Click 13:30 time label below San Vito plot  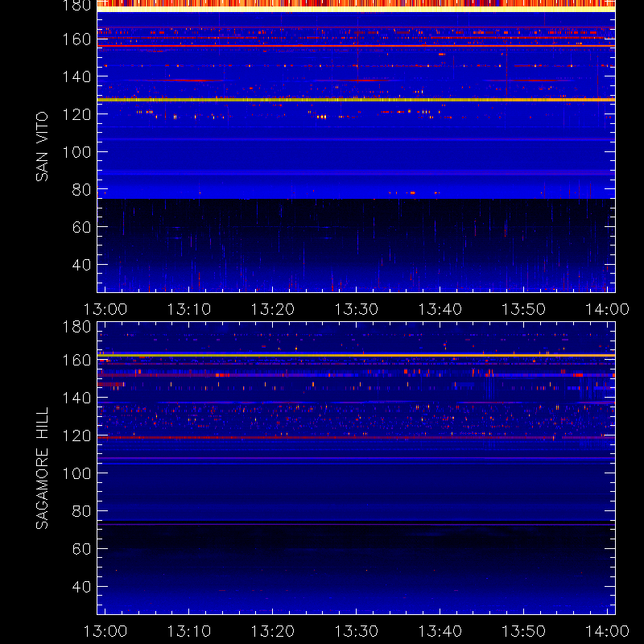(357, 309)
